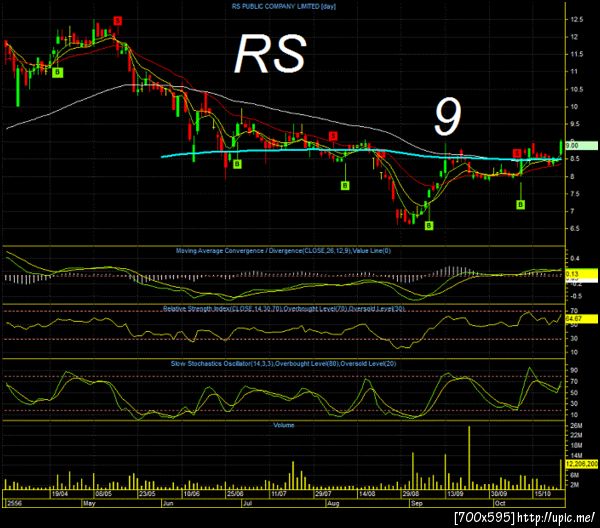The width and height of the screenshot is (600, 528).
Task: Click the 2556 year label
Action: tap(15, 504)
